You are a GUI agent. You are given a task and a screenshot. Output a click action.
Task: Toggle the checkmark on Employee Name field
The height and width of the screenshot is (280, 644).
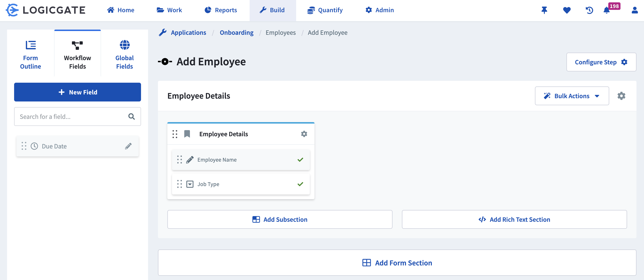pyautogui.click(x=300, y=159)
